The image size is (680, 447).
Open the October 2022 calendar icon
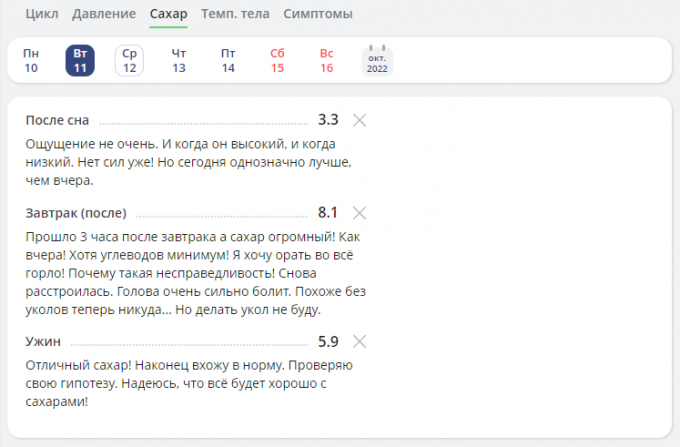point(377,60)
